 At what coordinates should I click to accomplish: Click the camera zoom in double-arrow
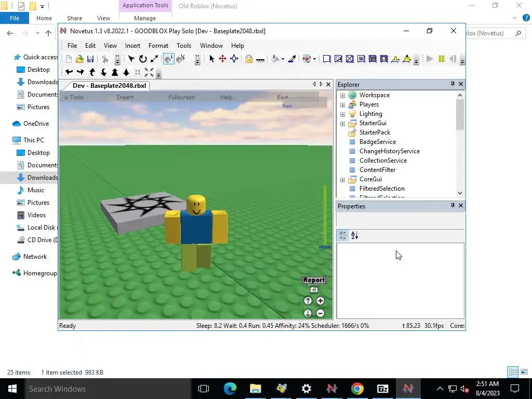115,72
